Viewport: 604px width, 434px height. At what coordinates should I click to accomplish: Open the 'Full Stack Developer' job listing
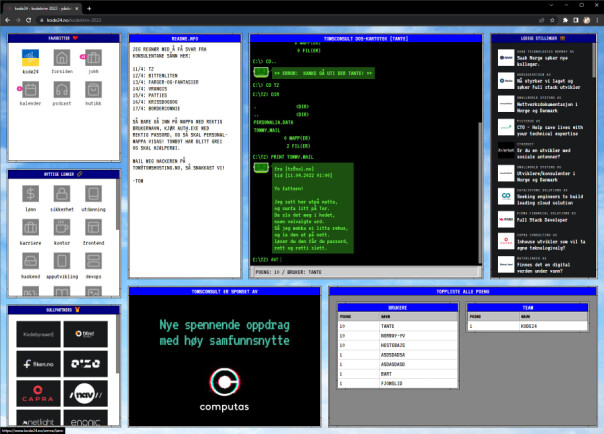click(544, 218)
